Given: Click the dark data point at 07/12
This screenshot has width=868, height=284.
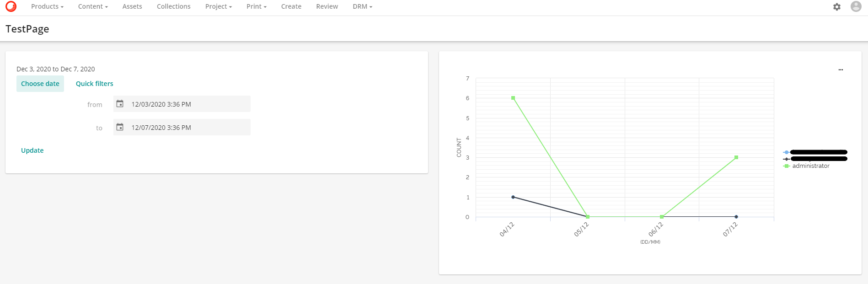Looking at the screenshot, I should [736, 217].
